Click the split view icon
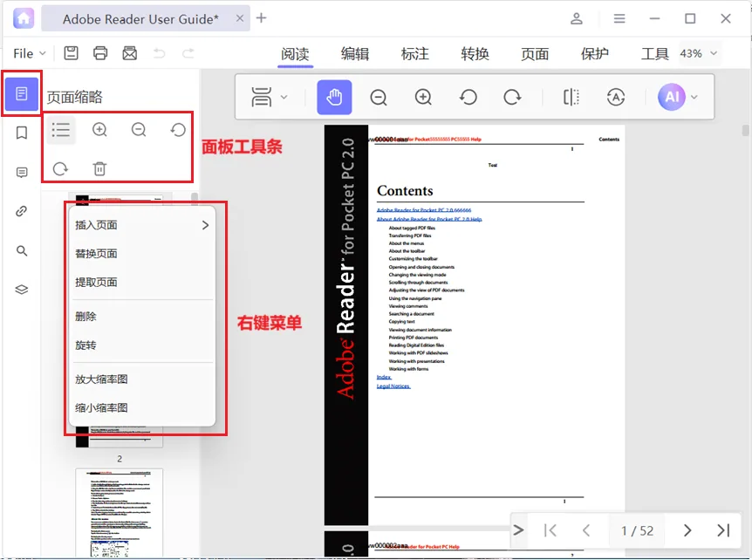752x560 pixels. pyautogui.click(x=571, y=98)
